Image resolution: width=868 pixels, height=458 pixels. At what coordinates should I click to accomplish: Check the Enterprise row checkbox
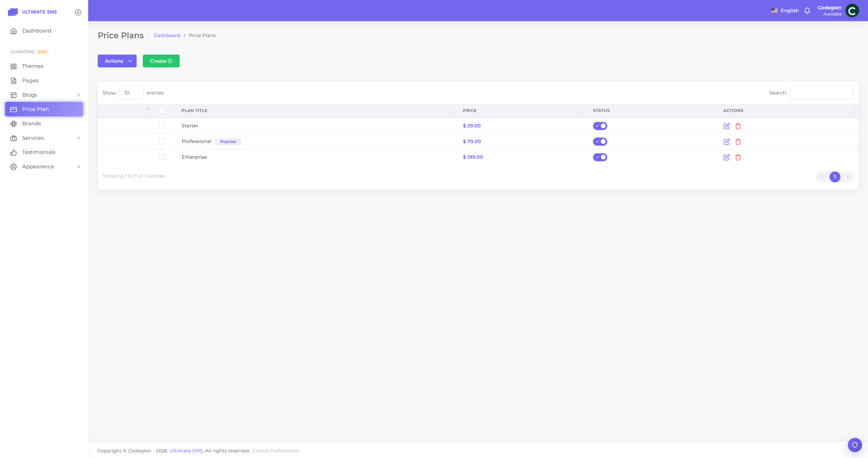pyautogui.click(x=162, y=157)
